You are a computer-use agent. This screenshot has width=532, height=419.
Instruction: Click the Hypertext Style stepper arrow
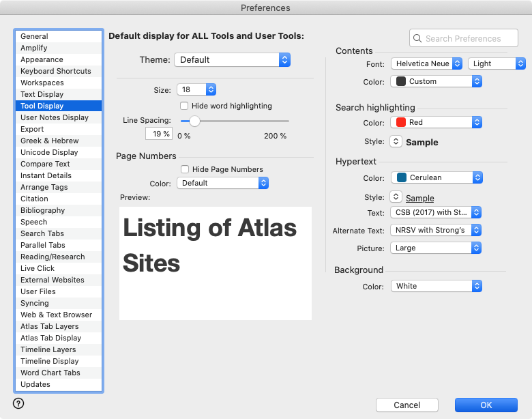(x=396, y=197)
